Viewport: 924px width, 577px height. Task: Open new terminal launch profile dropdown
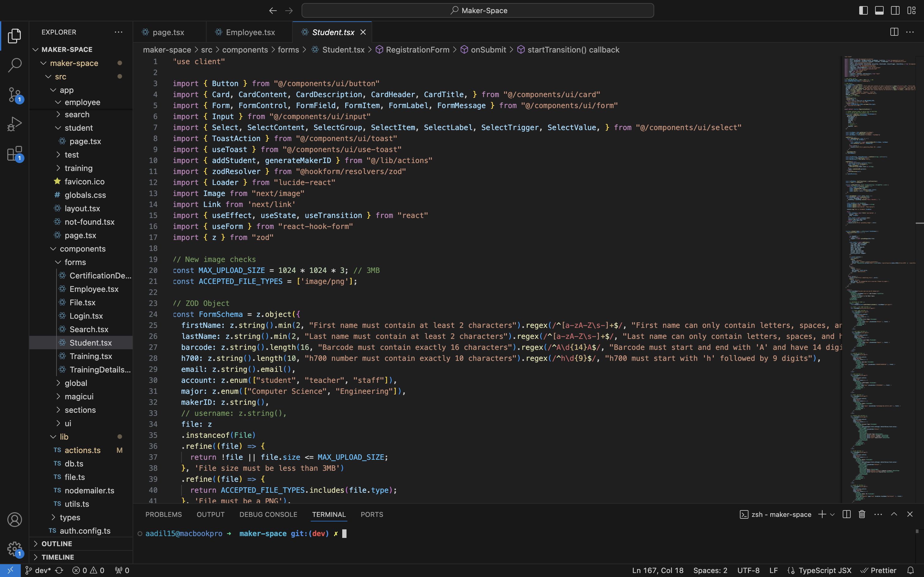pyautogui.click(x=832, y=514)
